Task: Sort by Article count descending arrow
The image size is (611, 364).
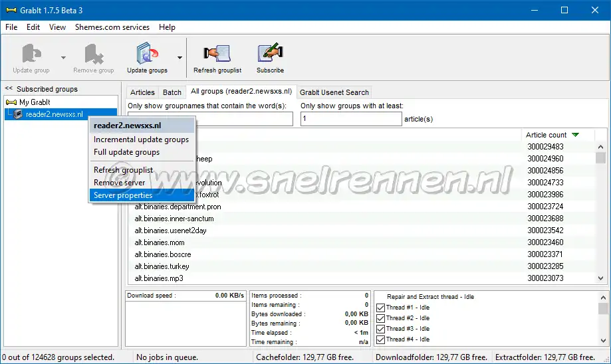Action: tap(576, 135)
